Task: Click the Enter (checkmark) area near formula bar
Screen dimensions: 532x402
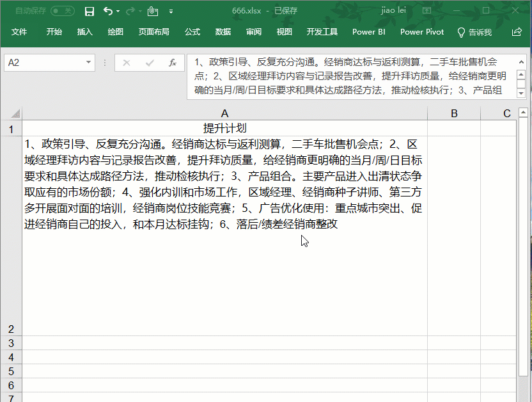Action: (x=148, y=62)
